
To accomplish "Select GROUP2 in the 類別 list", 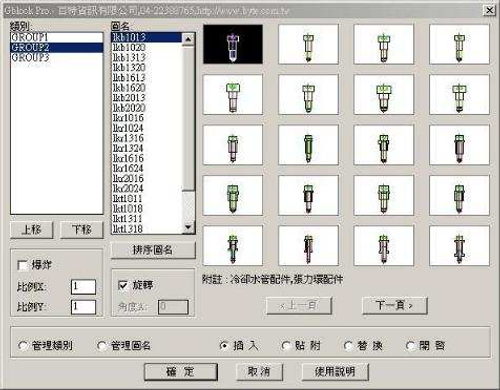I will [x=57, y=47].
